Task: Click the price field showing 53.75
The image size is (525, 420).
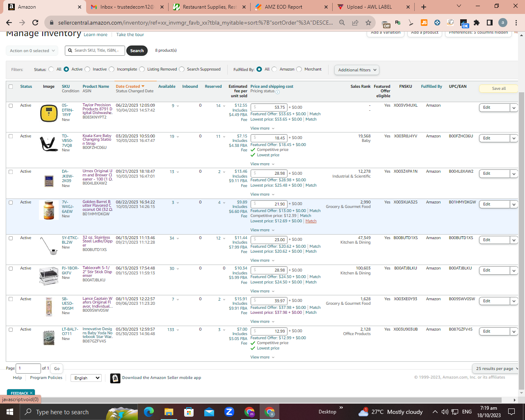Action: pos(269,107)
